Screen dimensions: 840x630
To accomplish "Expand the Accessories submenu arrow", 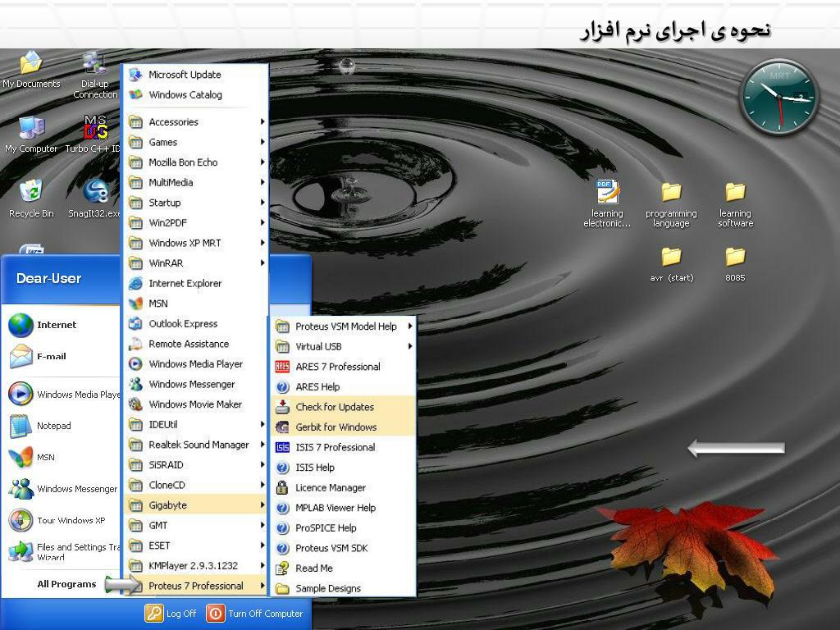I will tap(262, 121).
